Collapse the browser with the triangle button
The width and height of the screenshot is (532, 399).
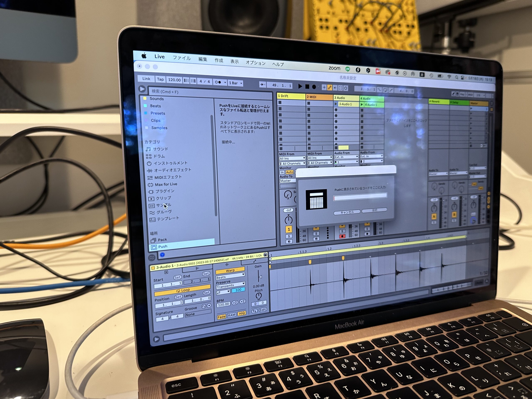[x=142, y=89]
